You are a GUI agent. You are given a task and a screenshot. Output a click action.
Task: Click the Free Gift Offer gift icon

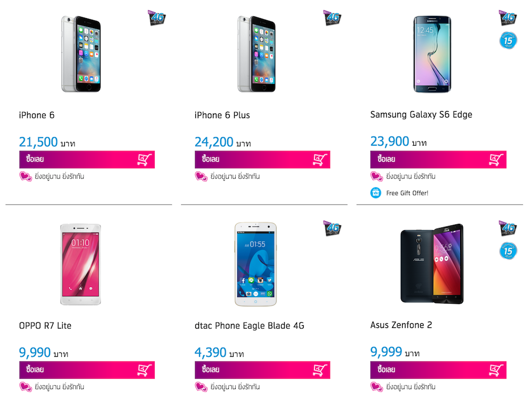click(376, 193)
